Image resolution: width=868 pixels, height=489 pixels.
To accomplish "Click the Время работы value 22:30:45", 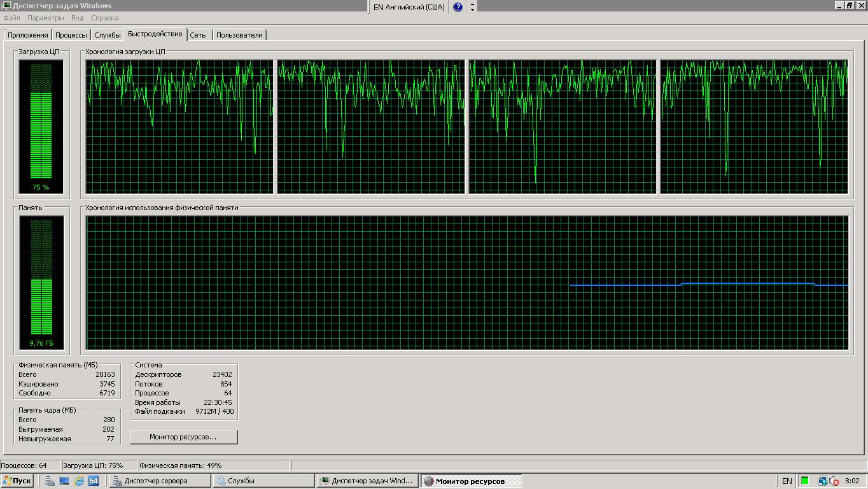I will pyautogui.click(x=218, y=402).
